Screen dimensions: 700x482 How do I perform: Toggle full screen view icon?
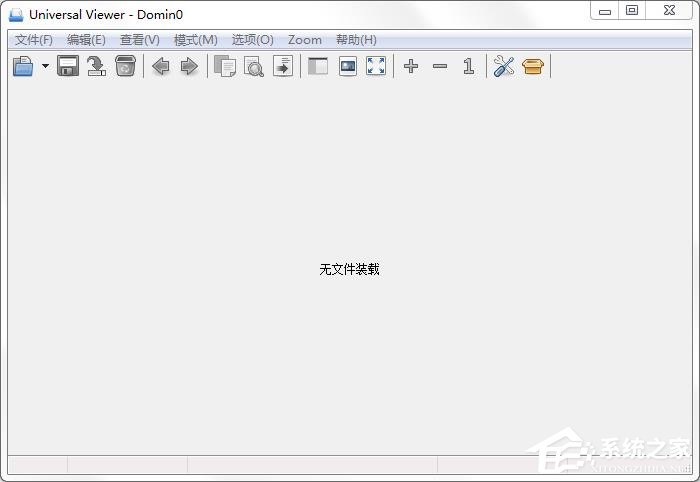click(376, 67)
